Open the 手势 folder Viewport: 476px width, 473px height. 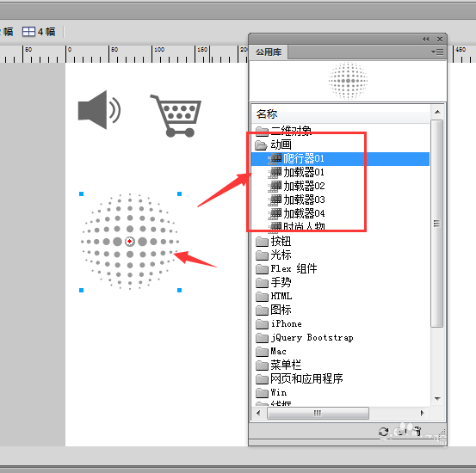pos(273,283)
